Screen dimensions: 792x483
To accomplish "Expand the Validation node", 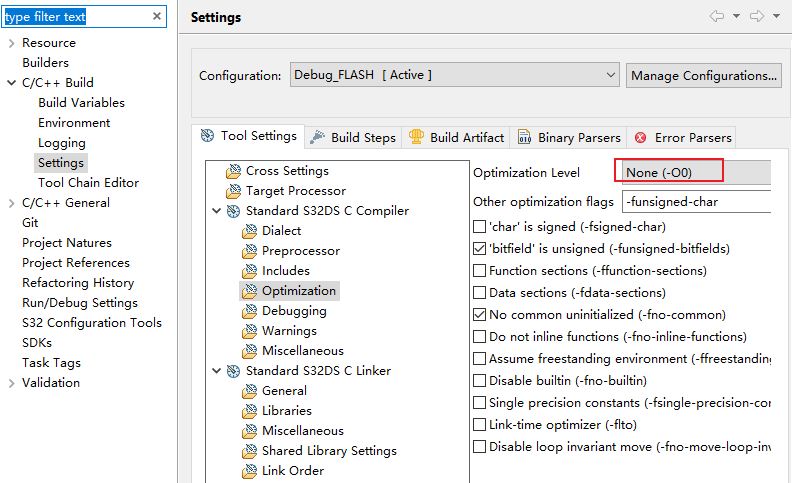I will click(12, 383).
